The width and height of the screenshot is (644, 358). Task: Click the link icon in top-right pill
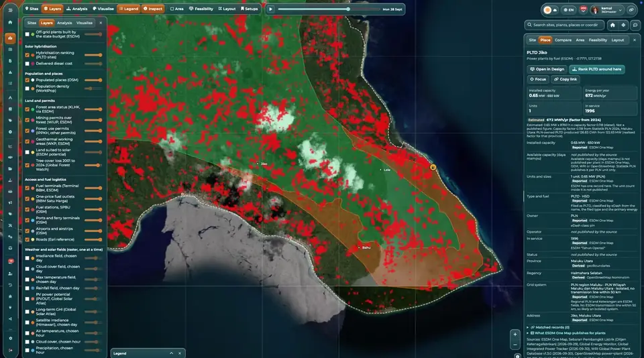pyautogui.click(x=631, y=10)
